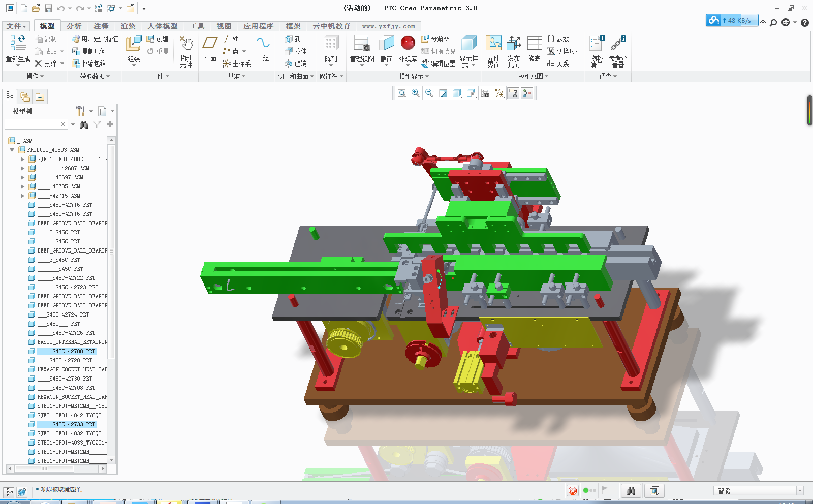The width and height of the screenshot is (813, 504).
Task: Click inside the model tree search box
Action: (x=33, y=124)
